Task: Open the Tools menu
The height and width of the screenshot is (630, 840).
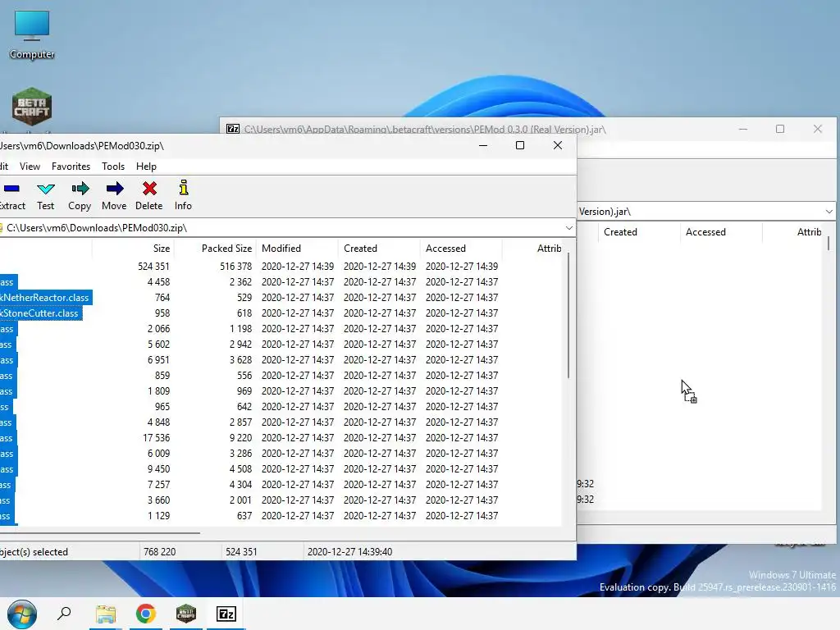Action: (113, 167)
